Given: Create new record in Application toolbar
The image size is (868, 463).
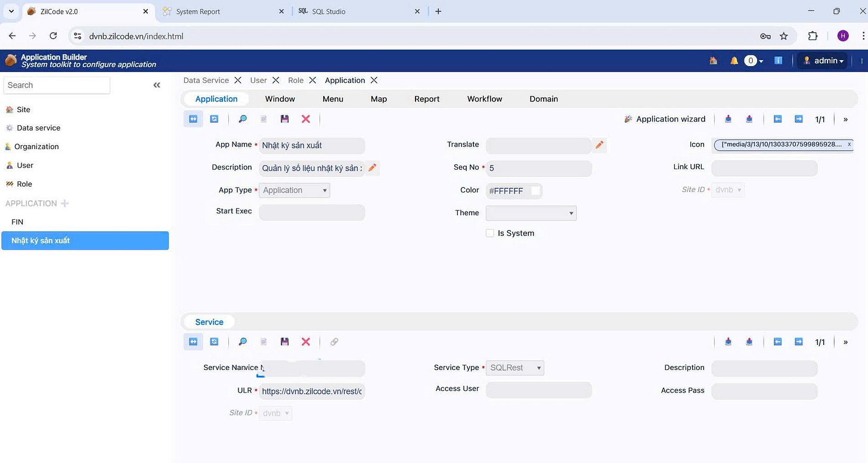Looking at the screenshot, I should coord(263,119).
